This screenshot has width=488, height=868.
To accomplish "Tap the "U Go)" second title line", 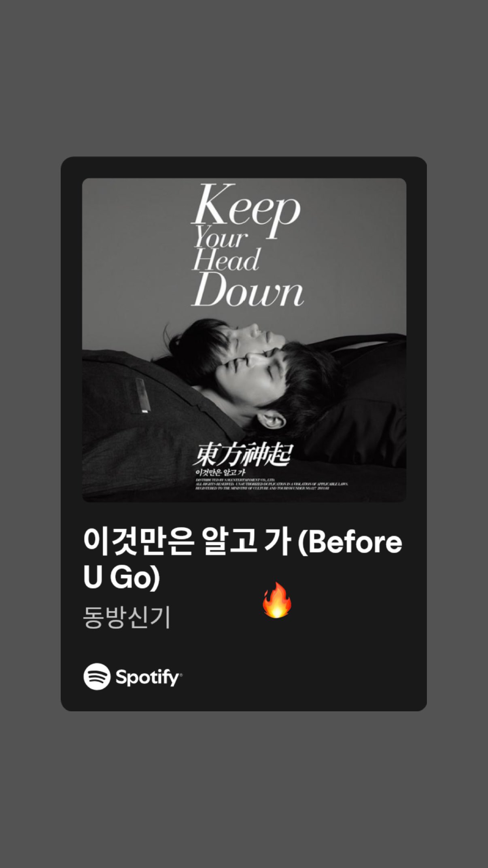I will click(121, 577).
